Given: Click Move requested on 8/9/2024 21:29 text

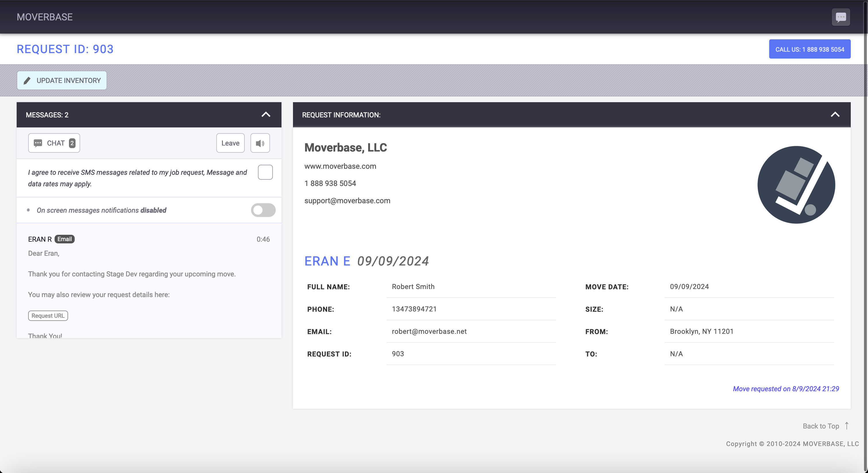Looking at the screenshot, I should pos(786,389).
